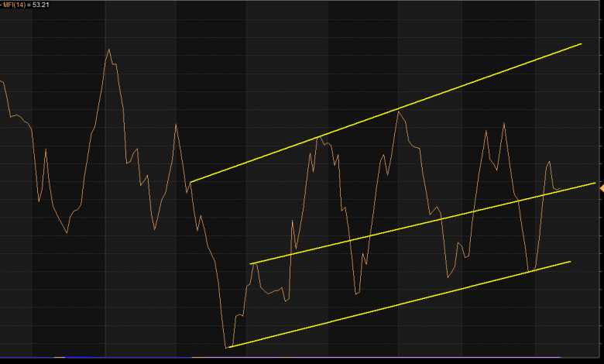Click the MFI line start at left edge
The width and height of the screenshot is (604, 364).
coord(2,81)
